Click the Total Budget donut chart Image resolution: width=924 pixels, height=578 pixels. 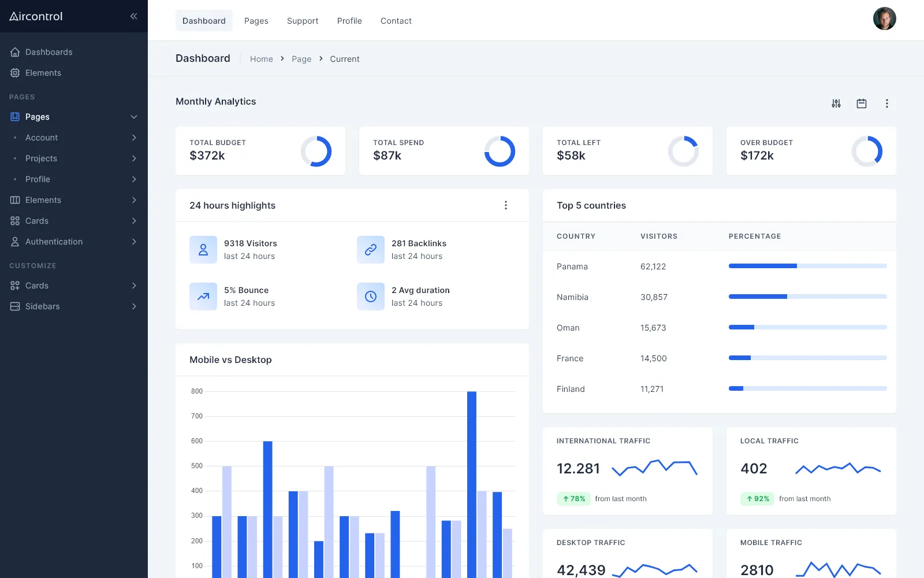pos(316,151)
